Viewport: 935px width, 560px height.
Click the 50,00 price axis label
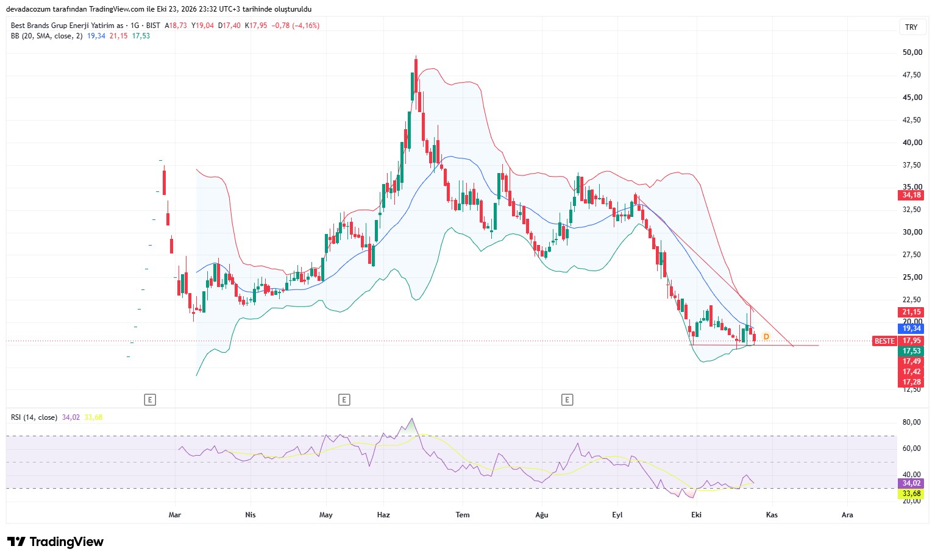tap(912, 52)
